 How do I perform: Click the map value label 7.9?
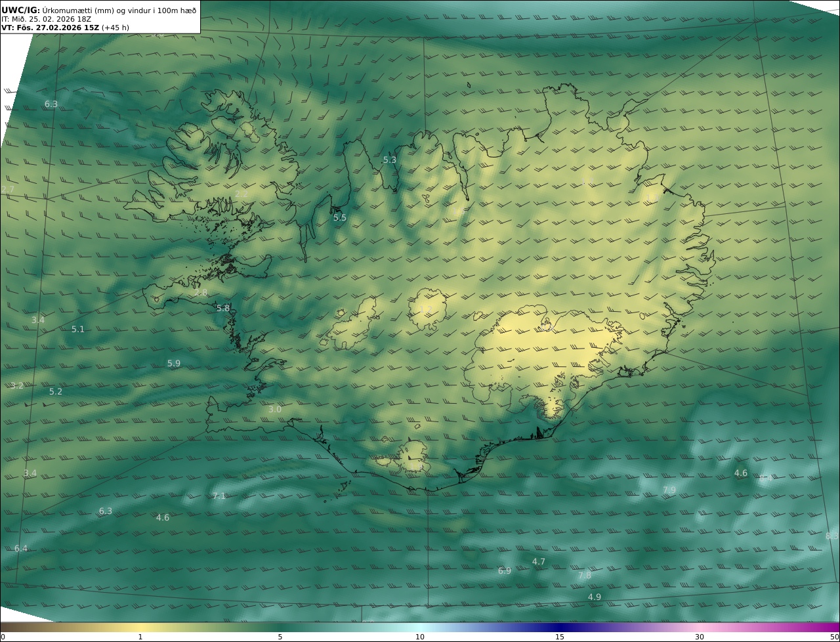(669, 490)
